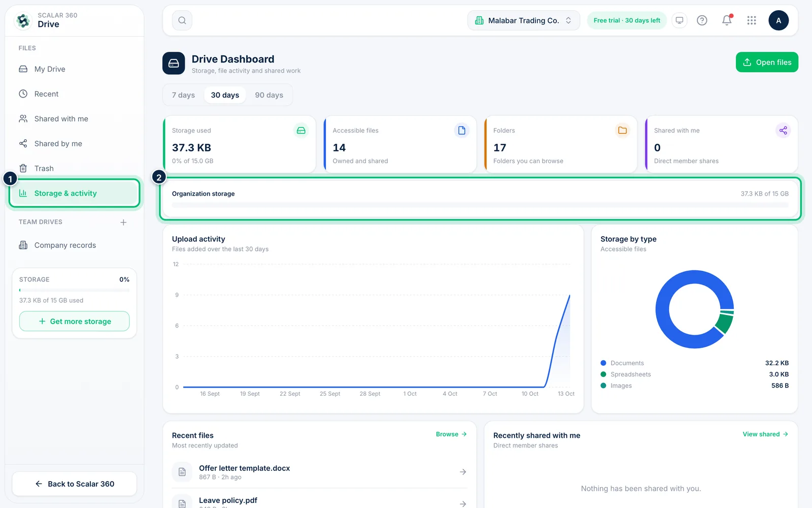Open Trash in sidebar

74,169
